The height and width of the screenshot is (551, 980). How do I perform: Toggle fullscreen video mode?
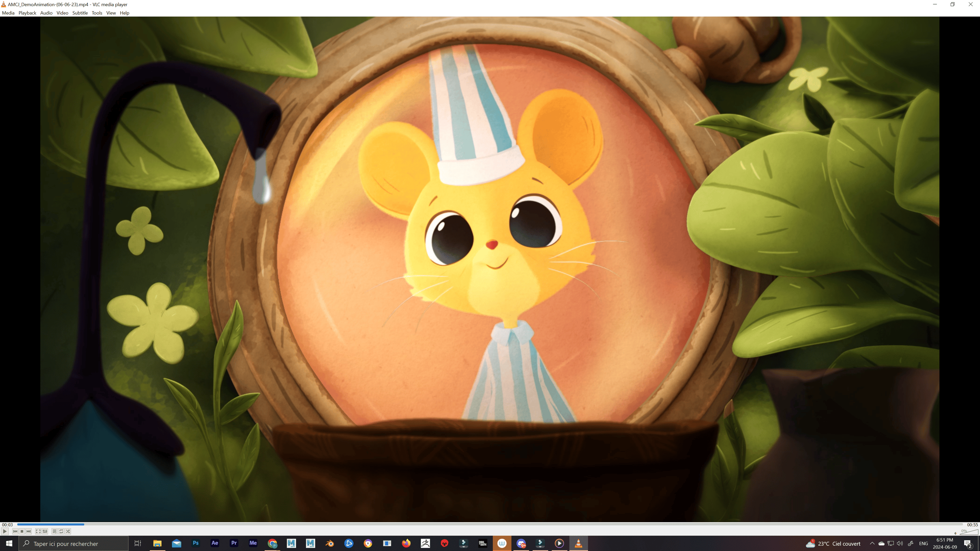click(38, 531)
